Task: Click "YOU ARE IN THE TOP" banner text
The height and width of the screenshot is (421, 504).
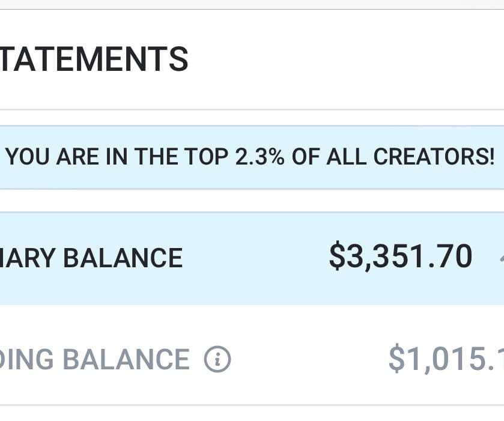Action: click(x=117, y=157)
